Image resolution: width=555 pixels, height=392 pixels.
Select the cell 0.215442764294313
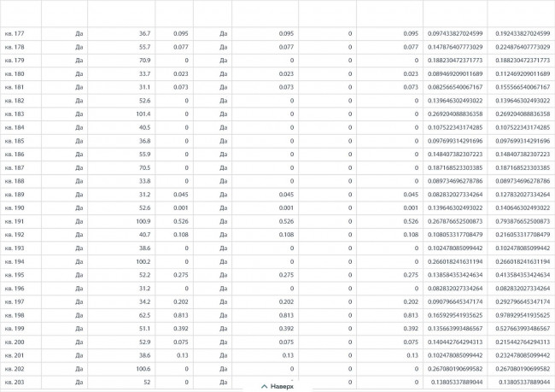click(523, 342)
